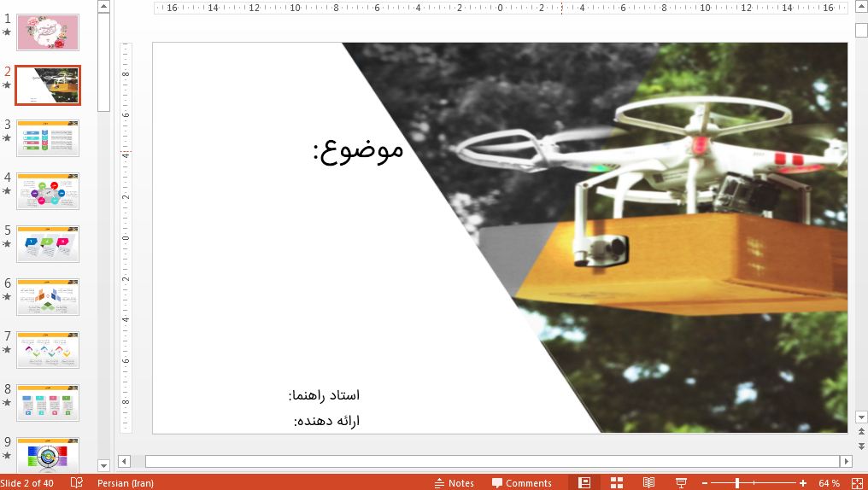Click the 64 % zoom level
The image size is (868, 490).
(x=829, y=483)
